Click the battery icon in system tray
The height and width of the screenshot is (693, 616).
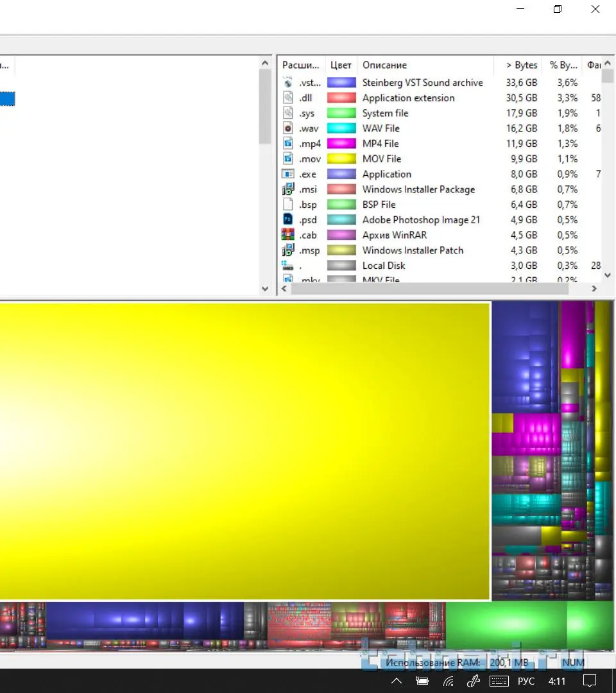tap(422, 681)
